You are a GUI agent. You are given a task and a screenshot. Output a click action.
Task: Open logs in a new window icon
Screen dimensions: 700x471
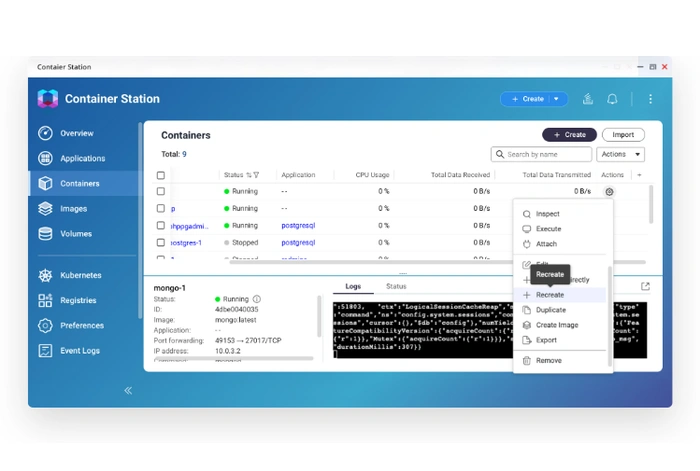click(x=645, y=286)
